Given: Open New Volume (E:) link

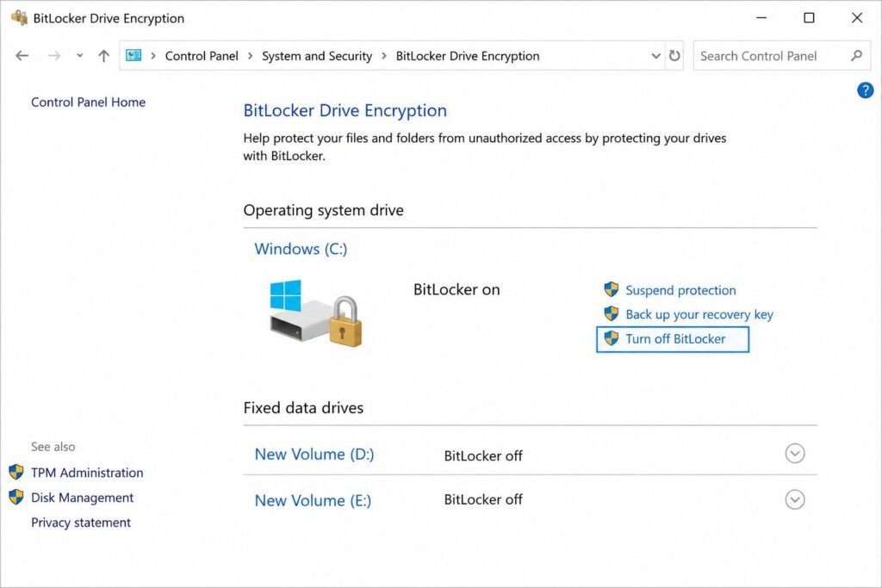Looking at the screenshot, I should coord(314,500).
